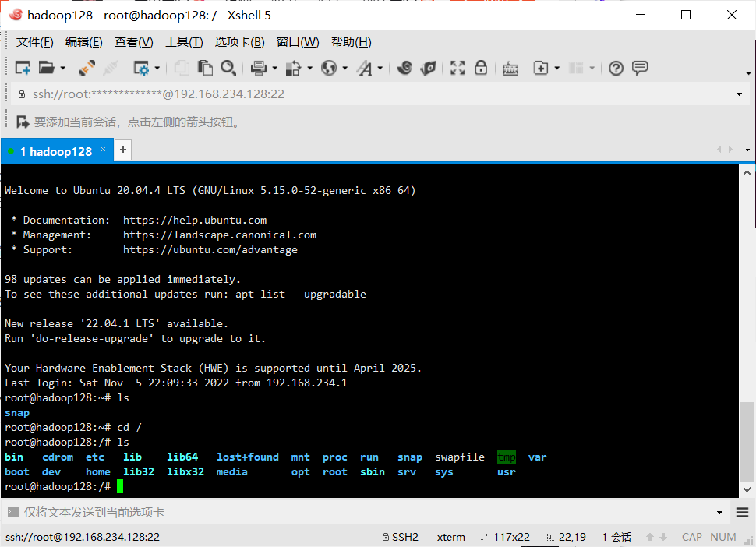Expand the file transfer dropdown arrow
The width and height of the screenshot is (756, 547).
pos(310,69)
